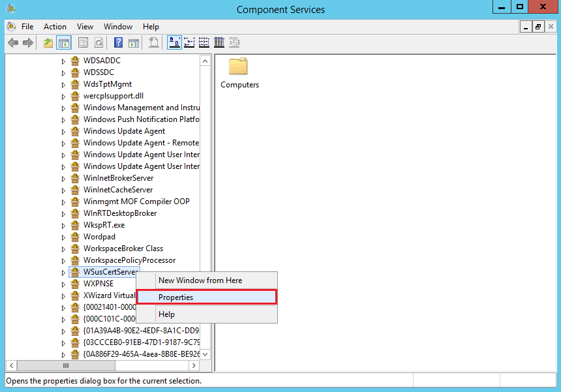
Task: Open the Help menu in menu bar
Action: tap(151, 27)
